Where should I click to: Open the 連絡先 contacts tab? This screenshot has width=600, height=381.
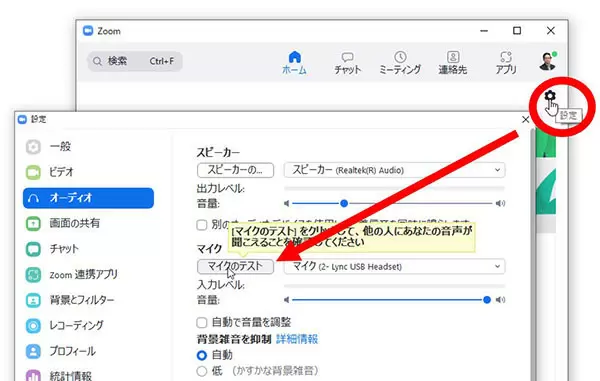453,63
